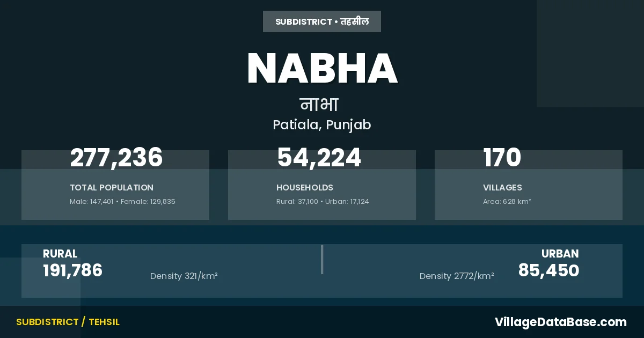The height and width of the screenshot is (338, 644).
Task: Click the villages count 170
Action: pyautogui.click(x=502, y=158)
